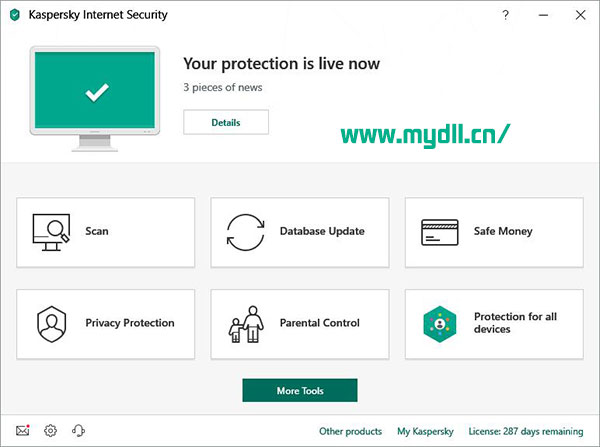Select the Parental Control tile label
The image size is (600, 447).
320,323
